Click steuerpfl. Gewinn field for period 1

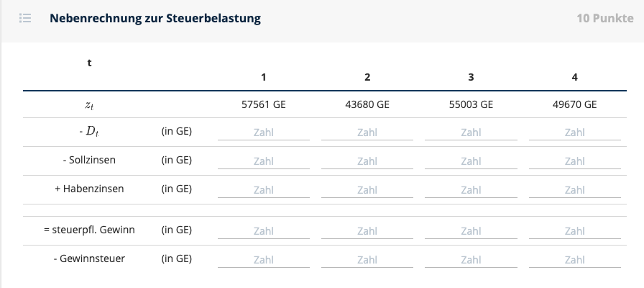pyautogui.click(x=264, y=231)
